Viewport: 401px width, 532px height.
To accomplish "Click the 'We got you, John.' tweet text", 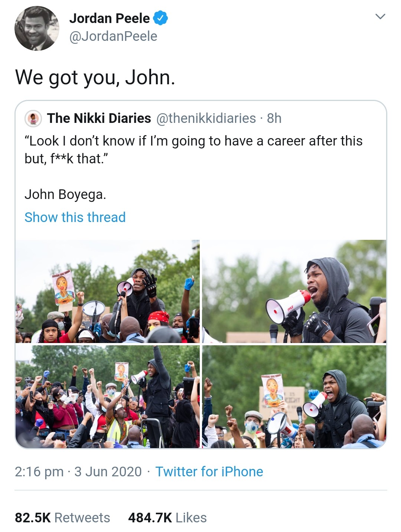I will tap(95, 77).
